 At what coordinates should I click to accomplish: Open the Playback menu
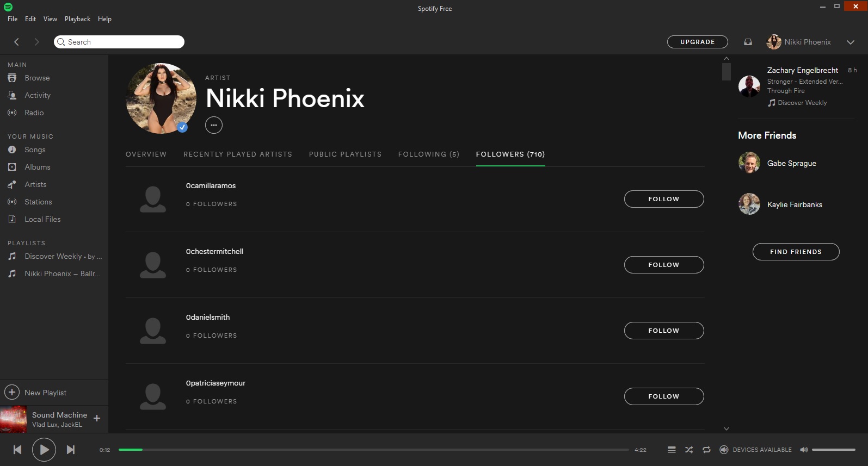(x=78, y=19)
